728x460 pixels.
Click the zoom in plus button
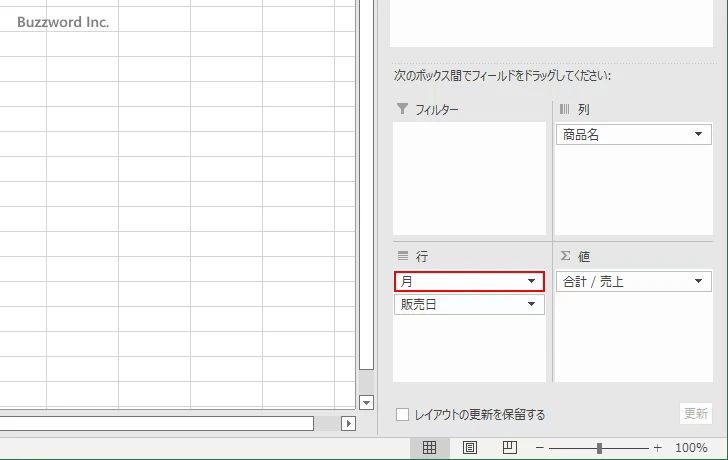click(x=657, y=448)
